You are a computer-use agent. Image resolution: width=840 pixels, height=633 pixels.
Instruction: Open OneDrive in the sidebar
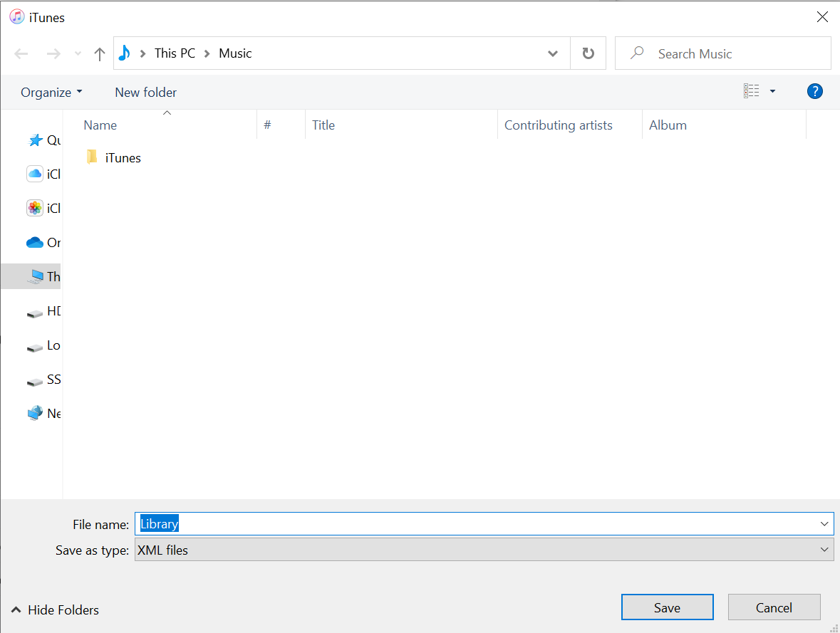43,243
